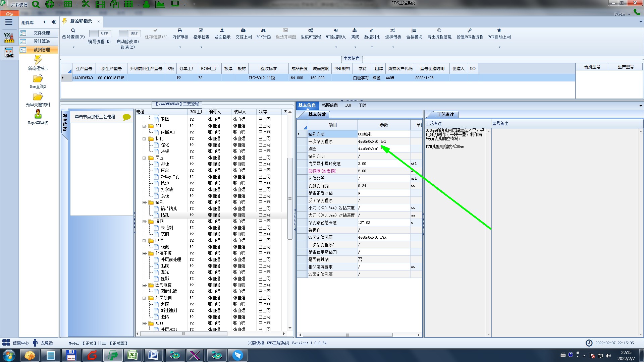Open dropdown arrow under MI数据导入
Screen dimensions: 644x362
[x=336, y=47]
